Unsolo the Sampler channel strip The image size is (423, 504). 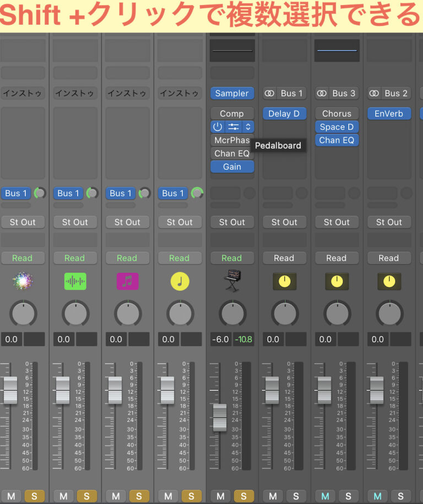244,496
